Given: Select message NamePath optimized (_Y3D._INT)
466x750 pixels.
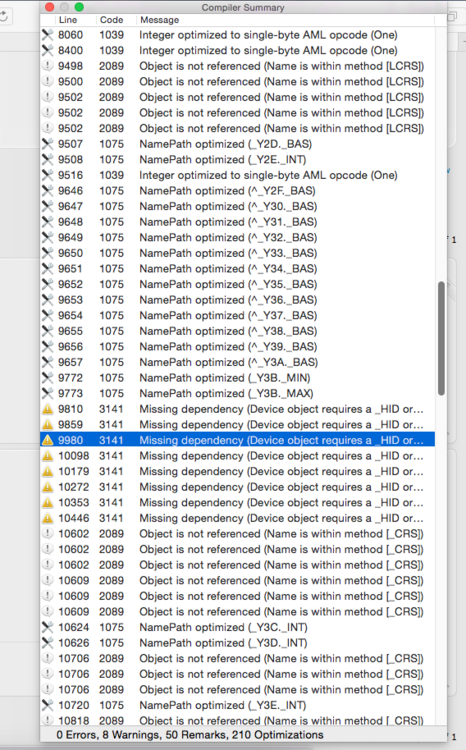Looking at the screenshot, I should pyautogui.click(x=223, y=643).
